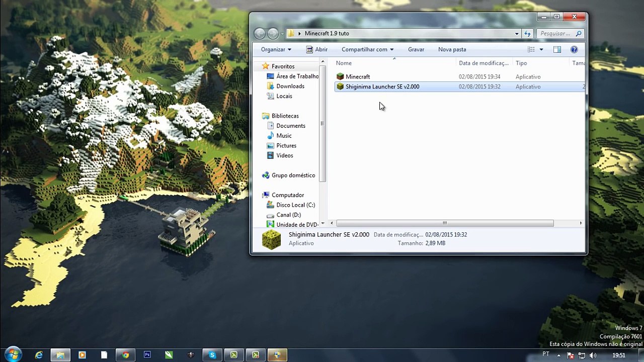This screenshot has height=362, width=644.
Task: Change the view using the view mode icon
Action: (531, 49)
